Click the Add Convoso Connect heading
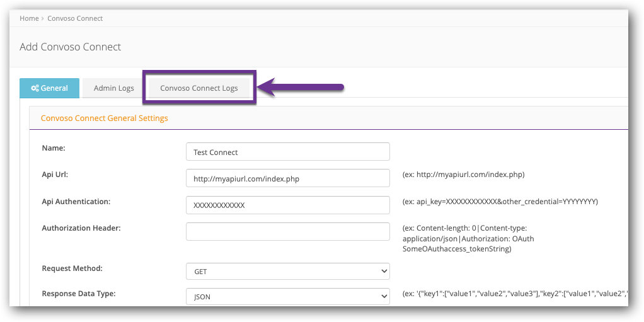This screenshot has width=644, height=322. (70, 47)
